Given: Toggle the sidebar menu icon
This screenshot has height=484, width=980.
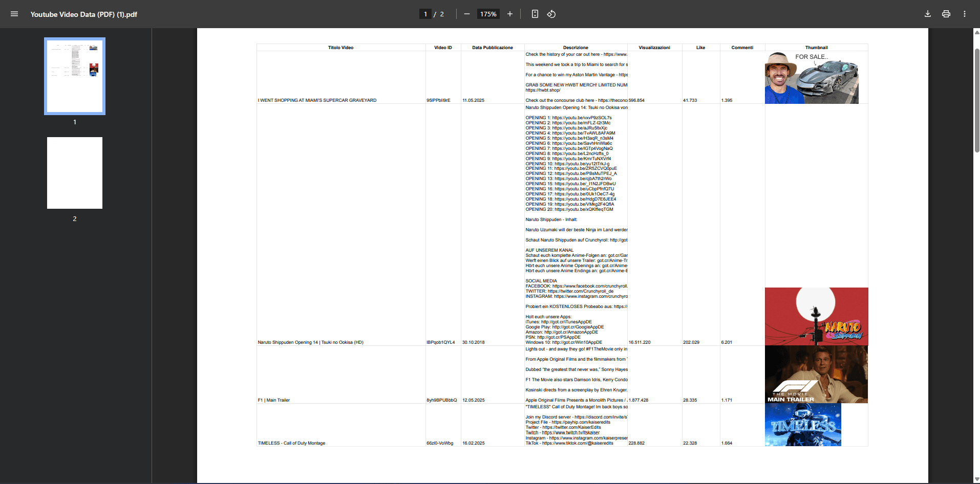Looking at the screenshot, I should point(14,14).
